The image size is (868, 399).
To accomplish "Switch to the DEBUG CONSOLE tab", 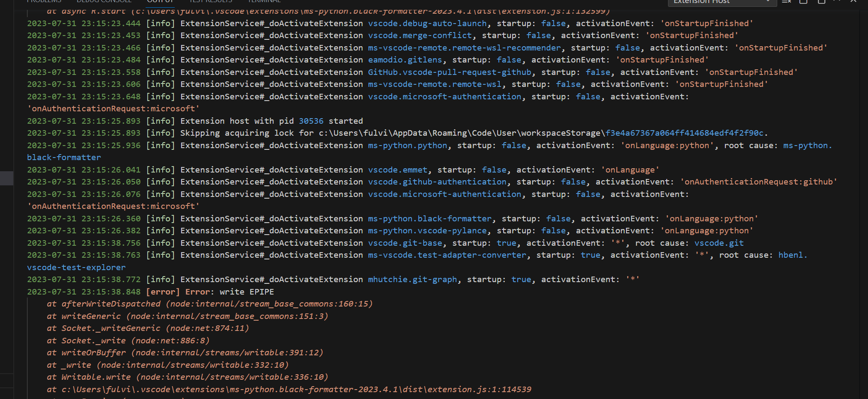I will click(x=104, y=2).
